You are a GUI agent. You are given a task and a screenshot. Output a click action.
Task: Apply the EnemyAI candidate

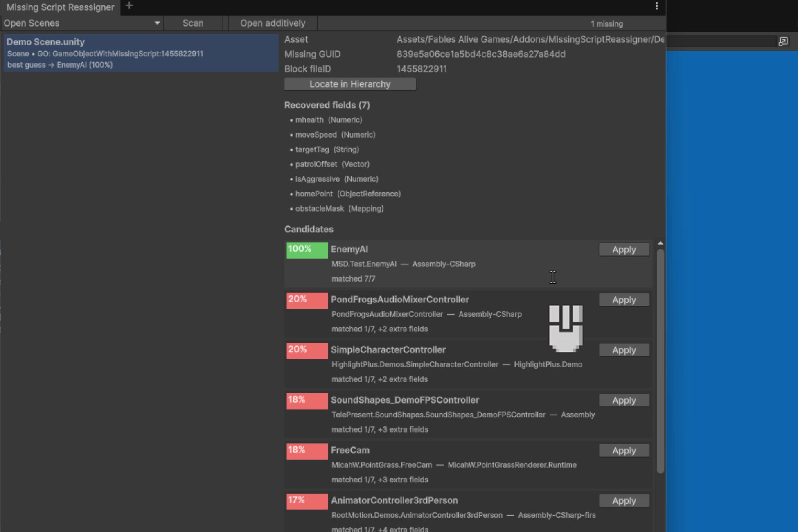point(624,250)
